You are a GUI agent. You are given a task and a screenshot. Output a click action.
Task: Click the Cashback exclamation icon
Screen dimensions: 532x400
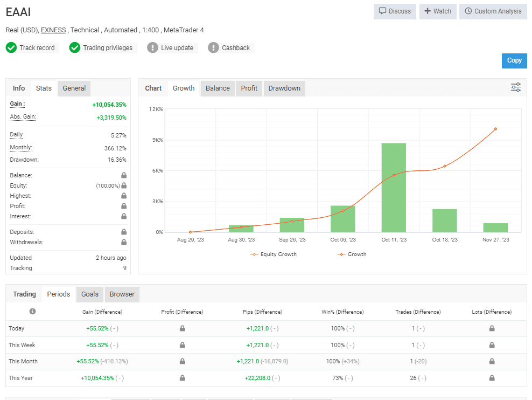click(x=214, y=48)
